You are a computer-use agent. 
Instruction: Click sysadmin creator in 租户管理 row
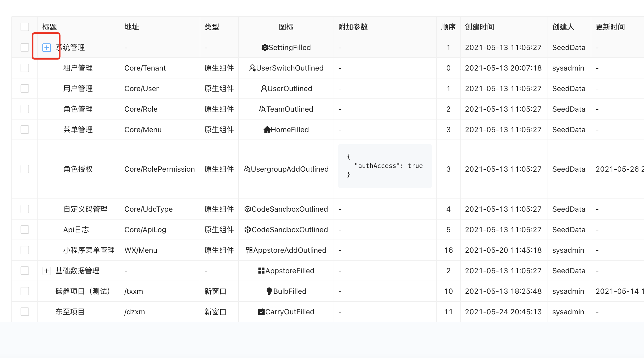click(568, 68)
